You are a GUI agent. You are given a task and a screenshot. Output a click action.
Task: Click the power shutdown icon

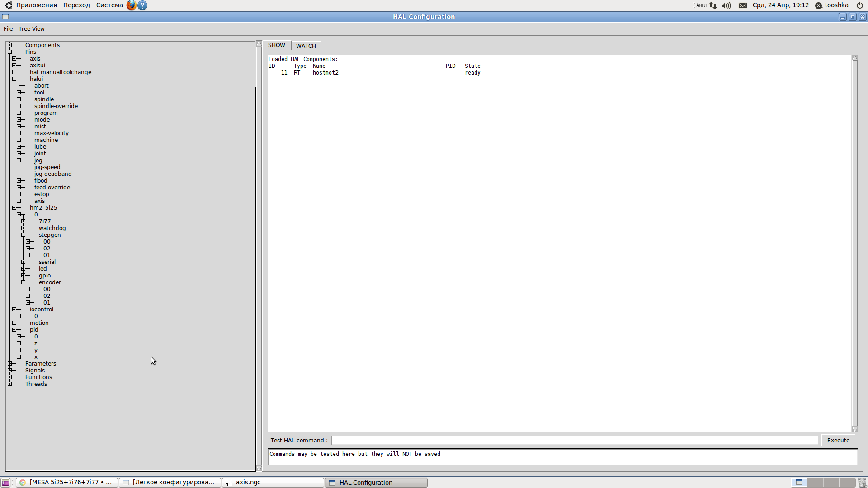click(x=859, y=5)
